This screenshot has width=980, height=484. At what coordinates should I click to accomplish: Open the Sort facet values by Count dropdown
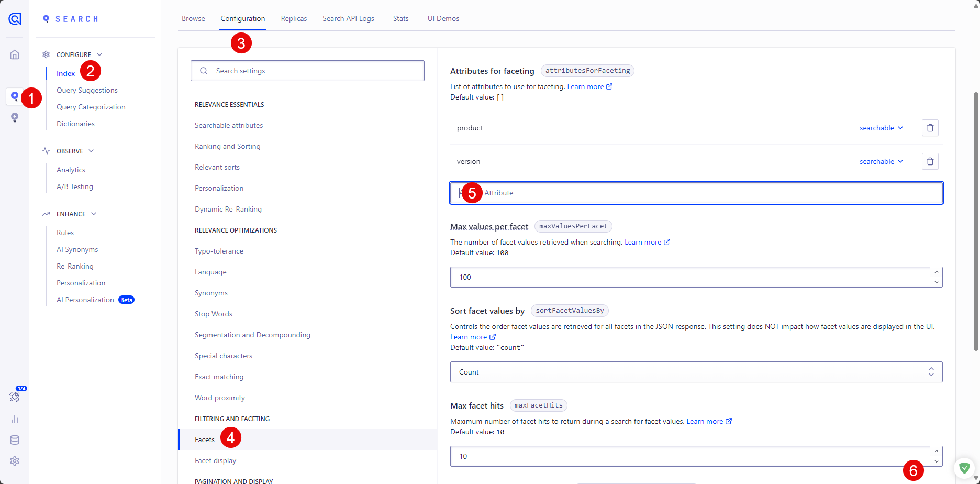coord(696,372)
